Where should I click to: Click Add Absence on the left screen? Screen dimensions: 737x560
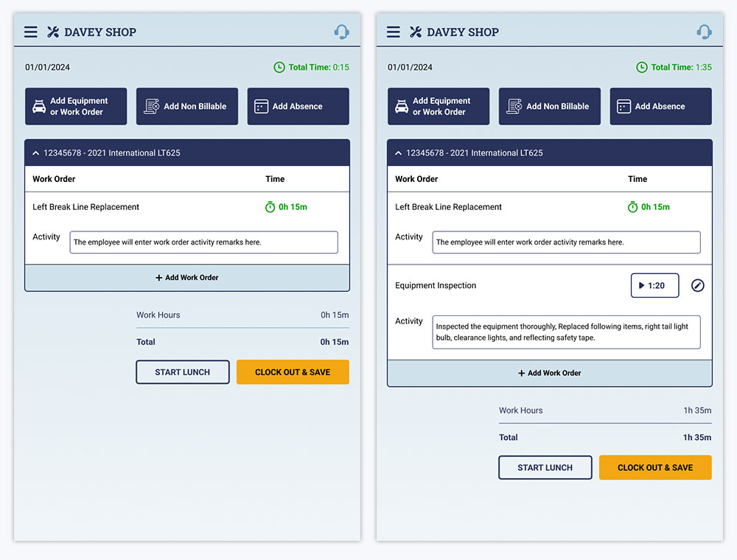click(x=298, y=106)
